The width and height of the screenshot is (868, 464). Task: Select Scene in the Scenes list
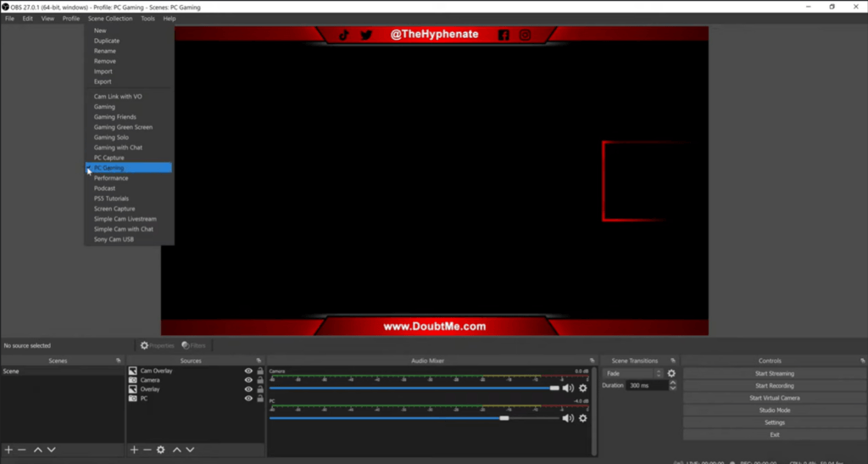click(x=63, y=371)
